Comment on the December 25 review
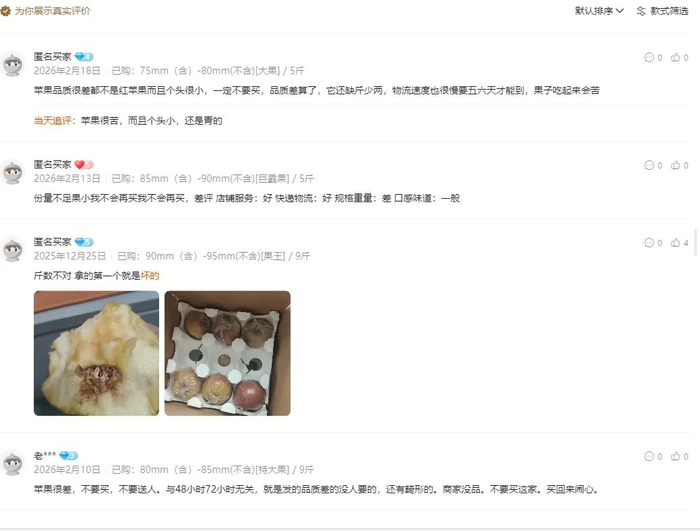This screenshot has width=700, height=531. [653, 243]
